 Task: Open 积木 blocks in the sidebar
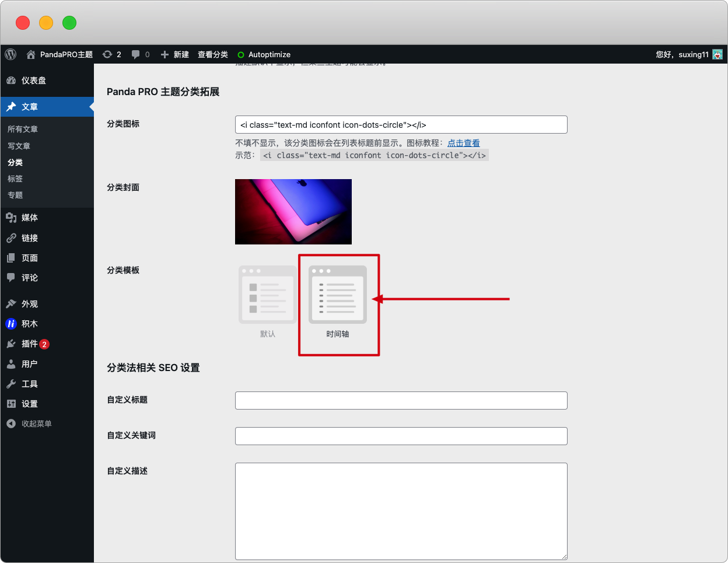(x=47, y=324)
